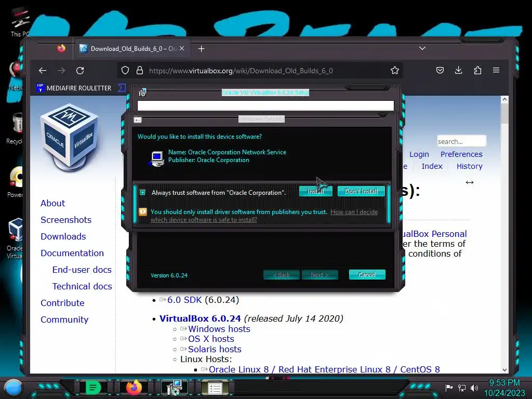Open the History link
Image resolution: width=532 pixels, height=399 pixels.
point(469,166)
